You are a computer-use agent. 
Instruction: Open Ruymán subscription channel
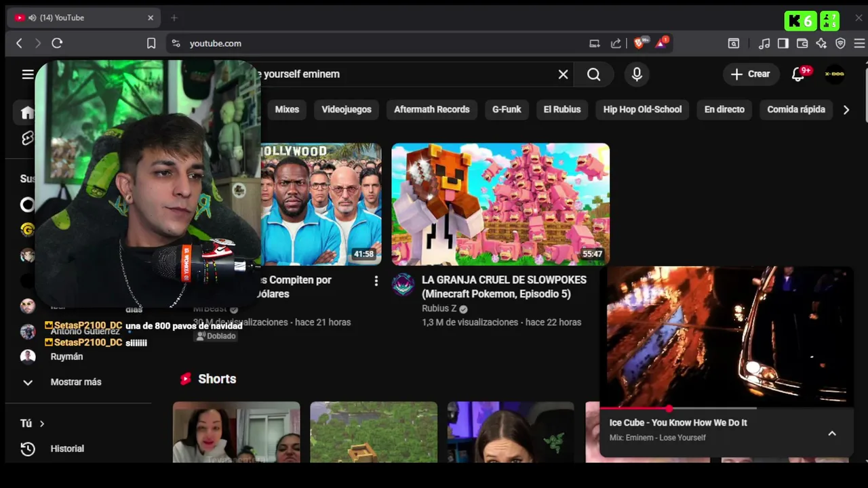(66, 357)
